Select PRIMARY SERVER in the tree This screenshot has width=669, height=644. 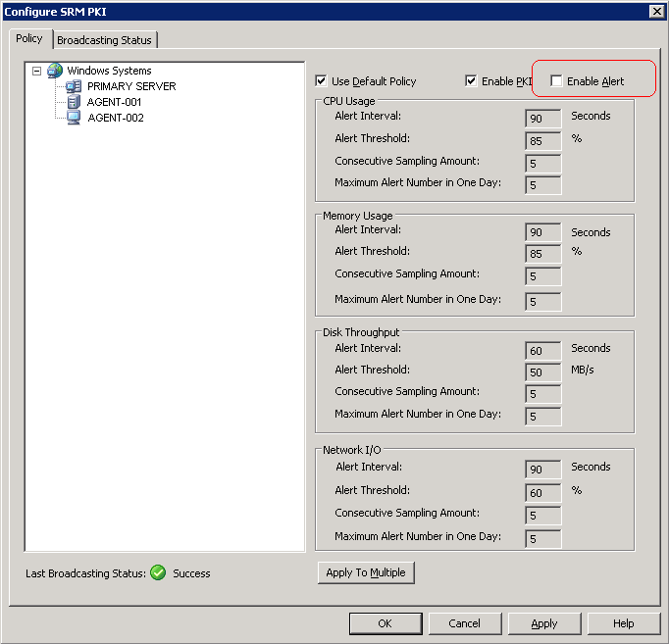pos(131,86)
